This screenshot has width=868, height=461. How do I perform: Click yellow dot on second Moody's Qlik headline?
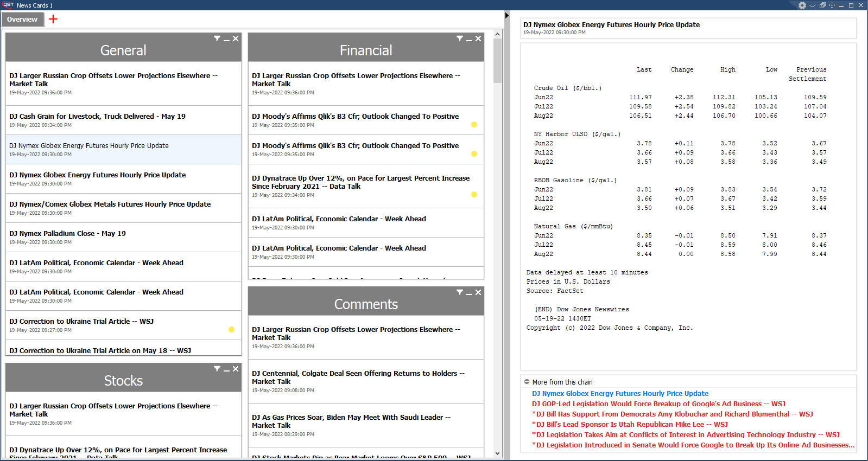[x=474, y=154]
